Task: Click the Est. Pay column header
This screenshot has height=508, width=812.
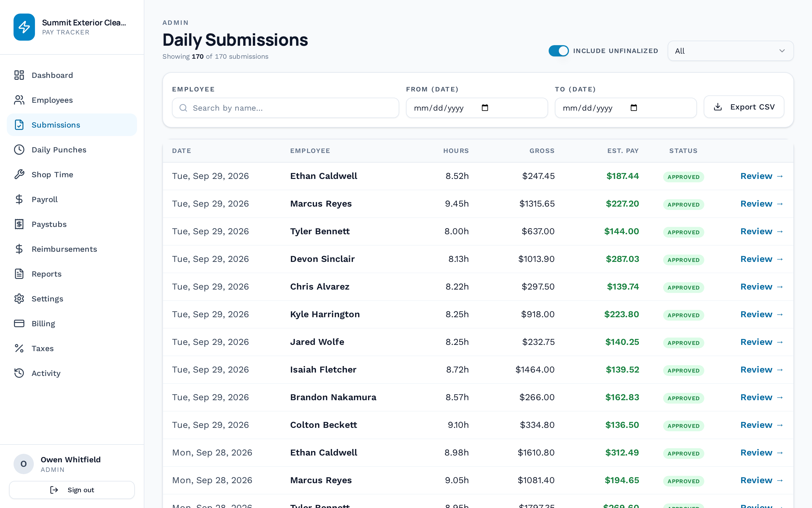Action: [x=623, y=151]
